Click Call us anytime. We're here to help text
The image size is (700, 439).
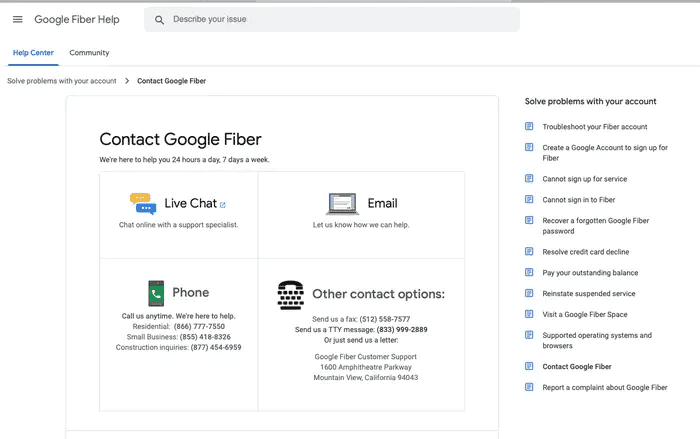179,316
